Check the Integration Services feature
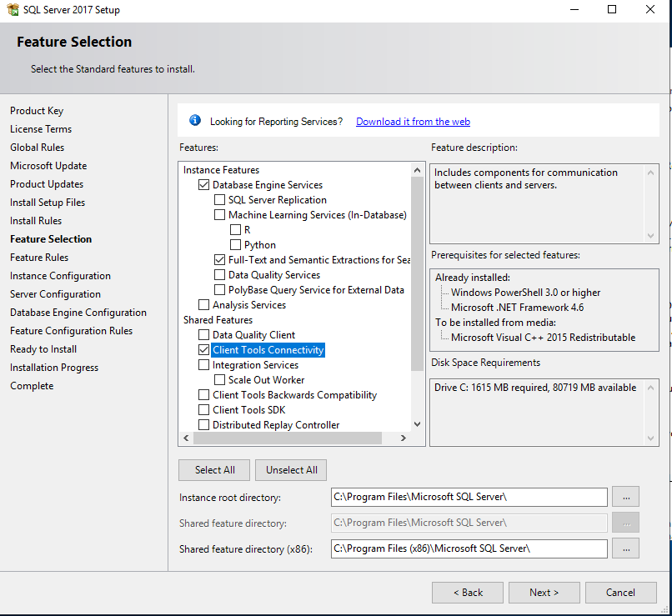The image size is (672, 616). point(203,364)
